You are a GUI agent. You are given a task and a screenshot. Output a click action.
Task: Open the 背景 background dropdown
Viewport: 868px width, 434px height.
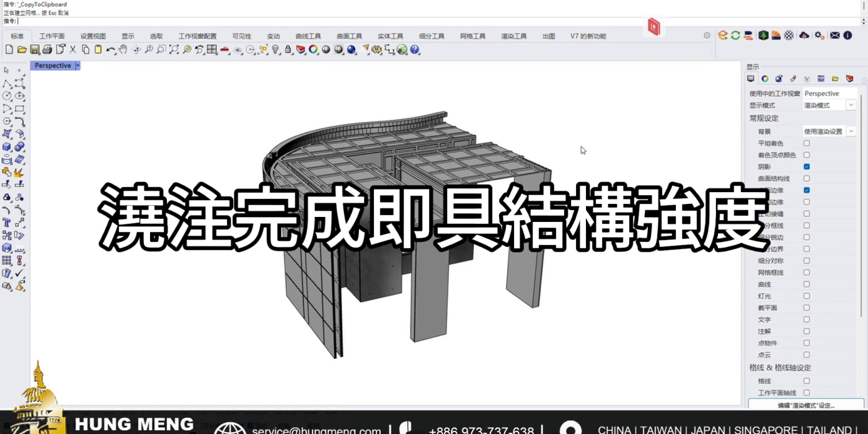tap(851, 131)
